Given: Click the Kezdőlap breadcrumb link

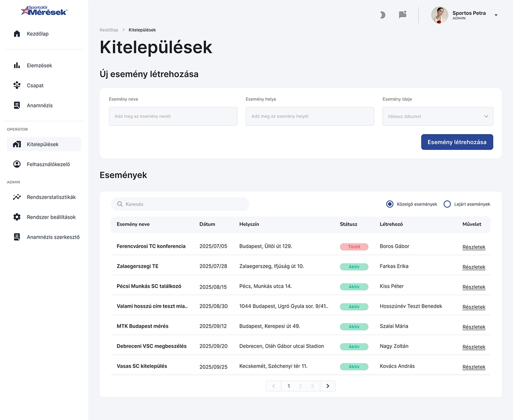Looking at the screenshot, I should click(109, 30).
